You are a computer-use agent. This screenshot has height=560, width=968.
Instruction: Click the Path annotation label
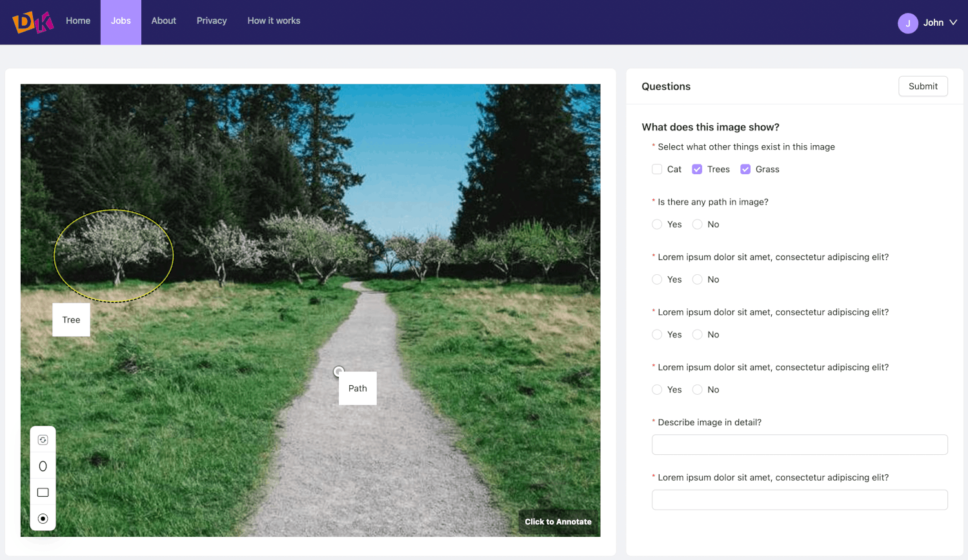click(358, 388)
